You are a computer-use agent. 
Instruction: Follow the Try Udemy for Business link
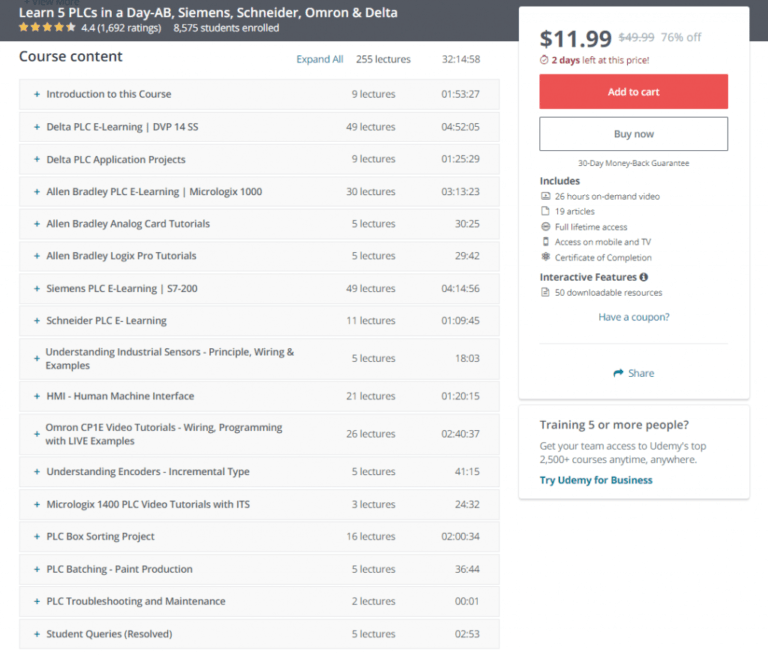click(596, 480)
